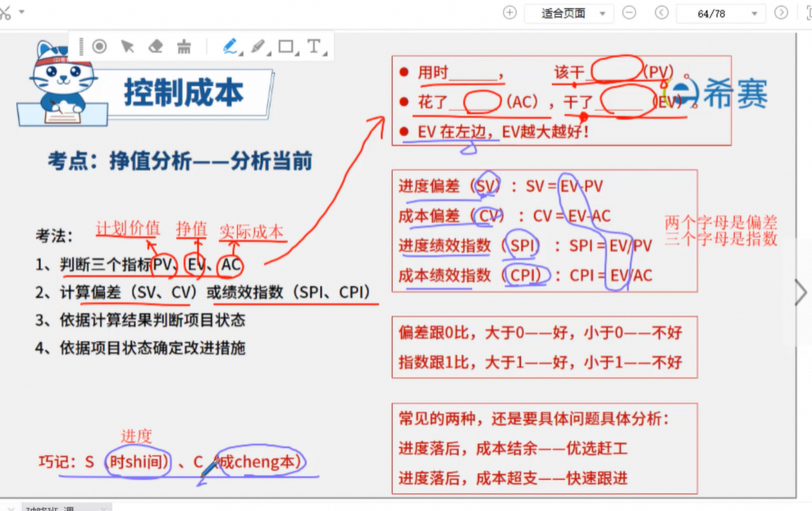This screenshot has width=812, height=511.
Task: Go to next page arrow
Action: [x=781, y=12]
